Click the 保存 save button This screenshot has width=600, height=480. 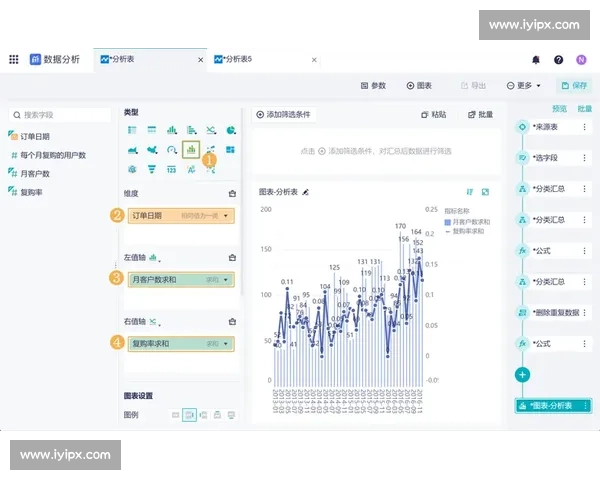(574, 86)
